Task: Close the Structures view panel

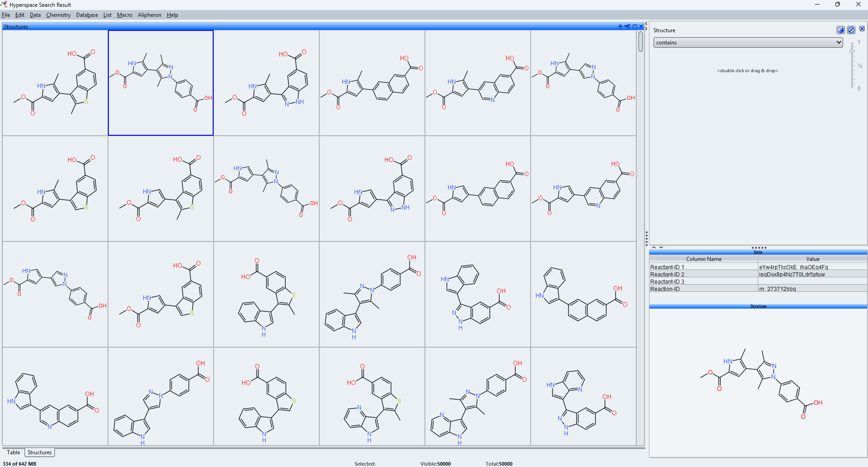Action: (x=641, y=26)
